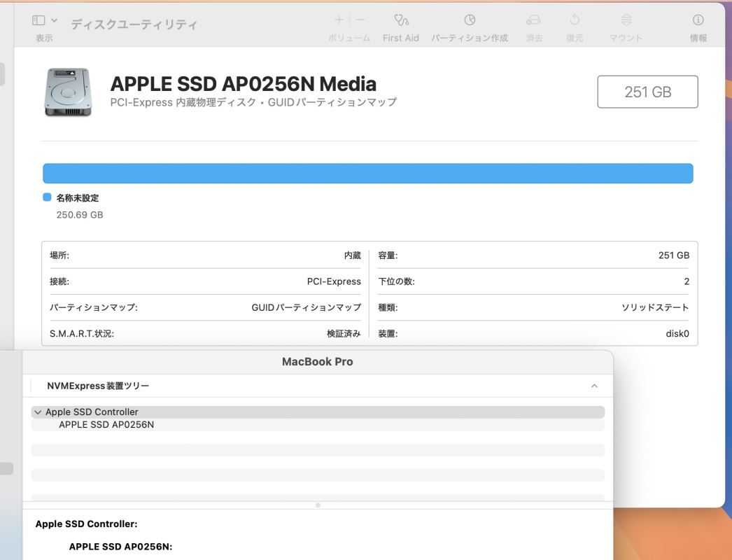Click the erase (消去) toolbar icon
The height and width of the screenshot is (560, 732).
tap(533, 20)
